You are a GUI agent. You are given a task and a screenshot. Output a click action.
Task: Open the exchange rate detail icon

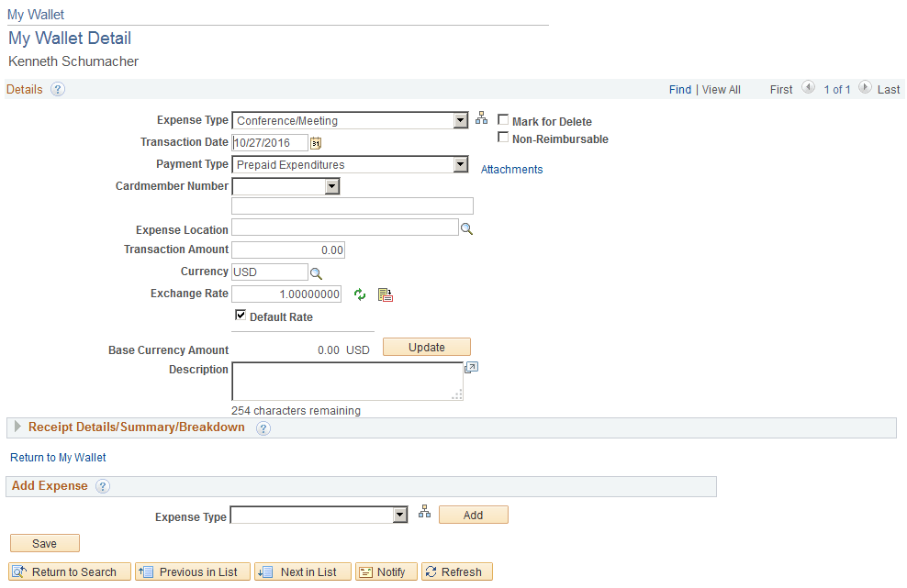tap(385, 294)
